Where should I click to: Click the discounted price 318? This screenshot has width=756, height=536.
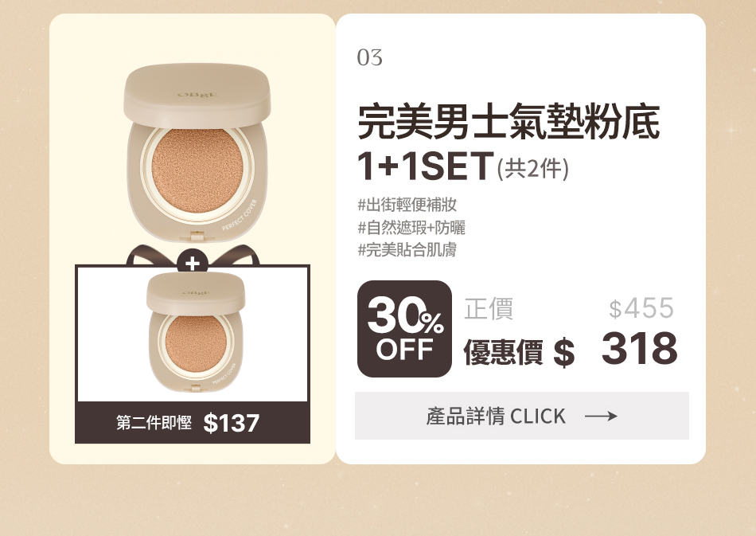click(639, 348)
